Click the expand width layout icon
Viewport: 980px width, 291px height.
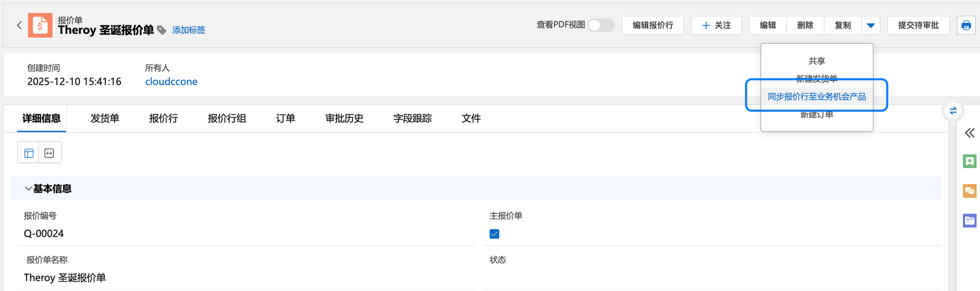49,153
